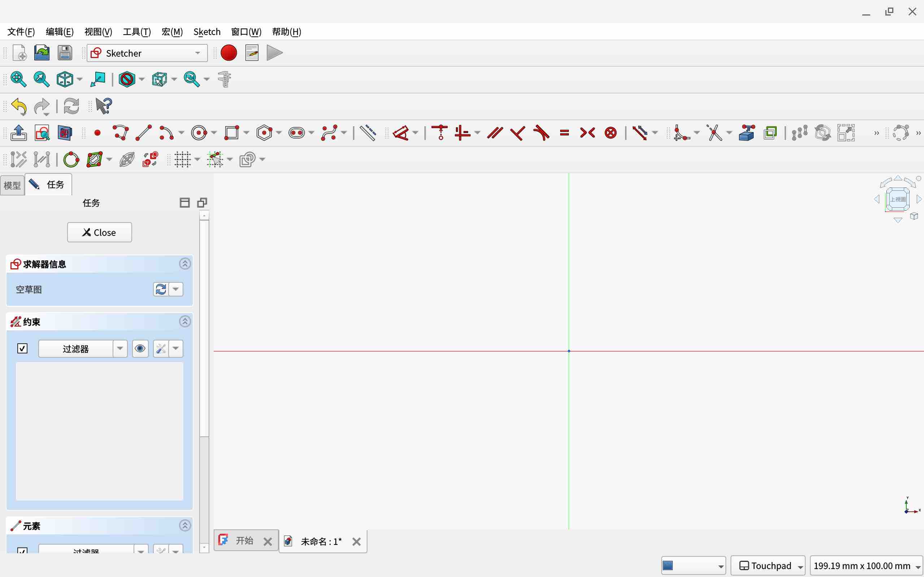Click the leave sketch icon
Screen dimensions: 924x577
(18, 133)
